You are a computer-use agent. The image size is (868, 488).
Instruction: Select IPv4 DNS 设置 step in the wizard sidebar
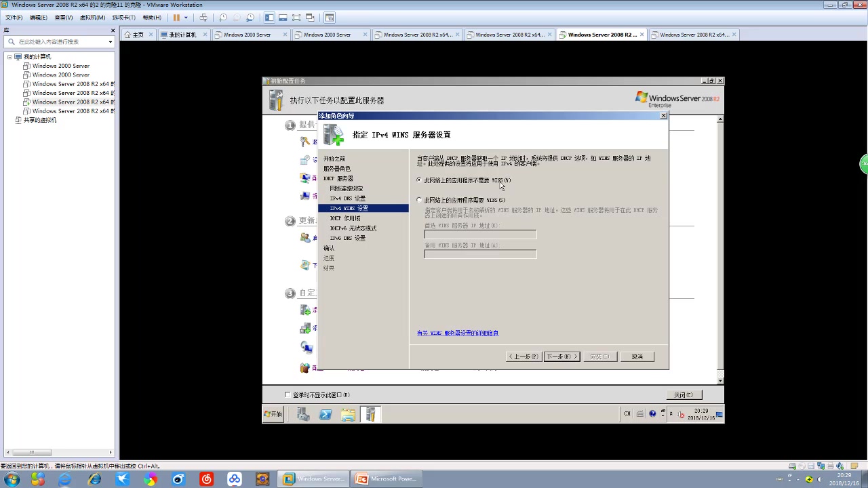pyautogui.click(x=348, y=198)
